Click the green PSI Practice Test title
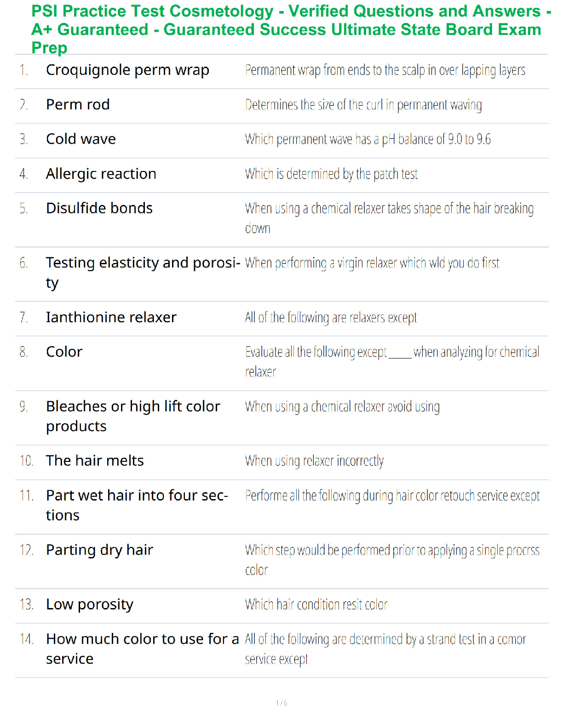Screen dimensions: 563x728 291,29
